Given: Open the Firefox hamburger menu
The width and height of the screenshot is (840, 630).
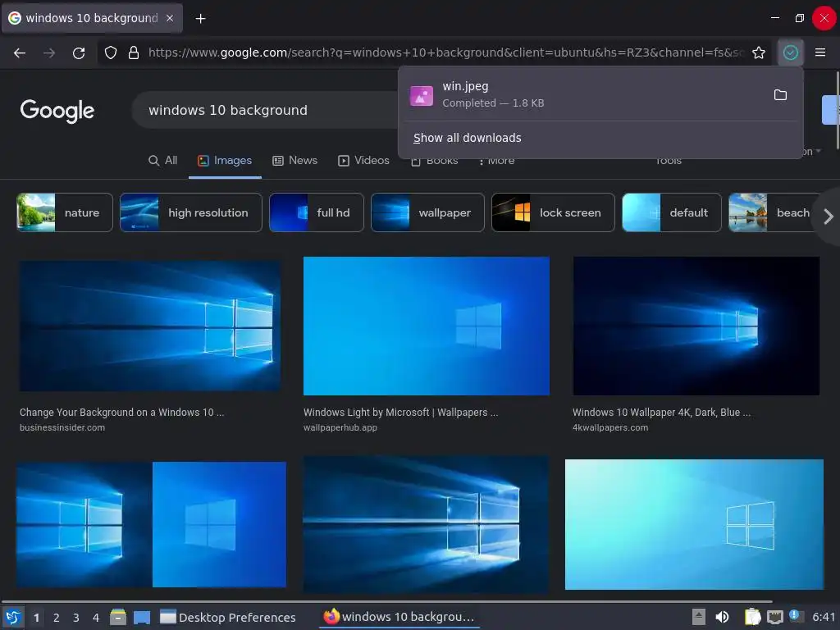Looking at the screenshot, I should (x=820, y=52).
